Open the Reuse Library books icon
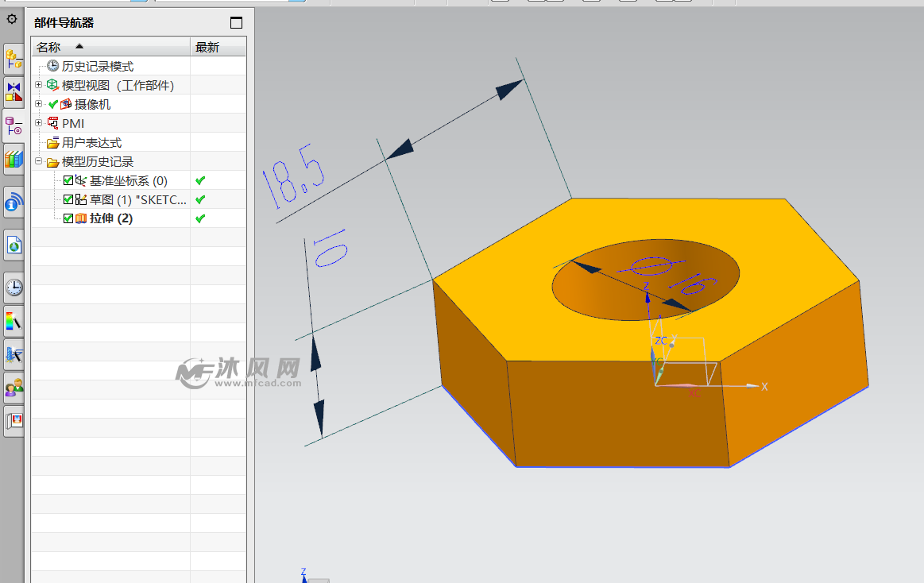This screenshot has width=924, height=583. (x=14, y=159)
